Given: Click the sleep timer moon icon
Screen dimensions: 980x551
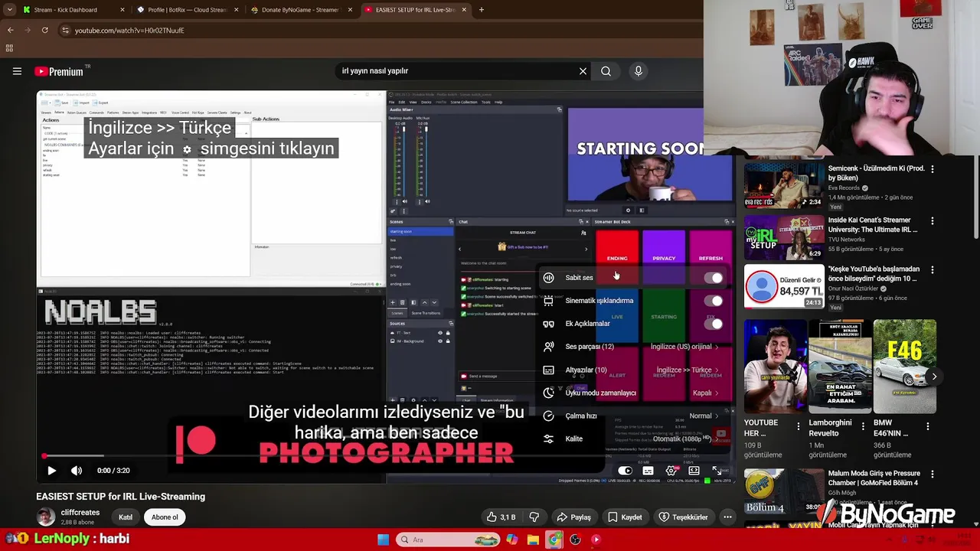Looking at the screenshot, I should point(548,393).
